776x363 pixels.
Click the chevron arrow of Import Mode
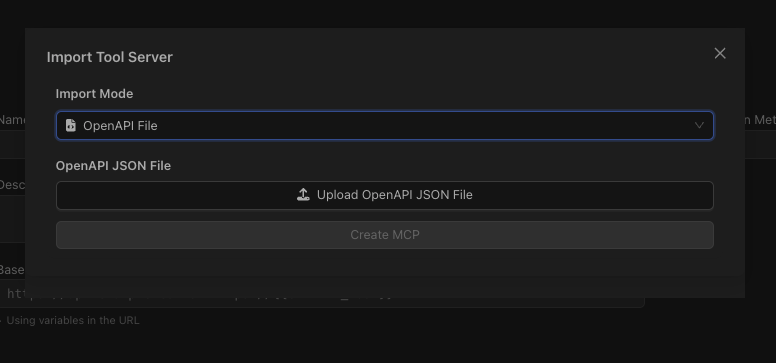tap(699, 125)
